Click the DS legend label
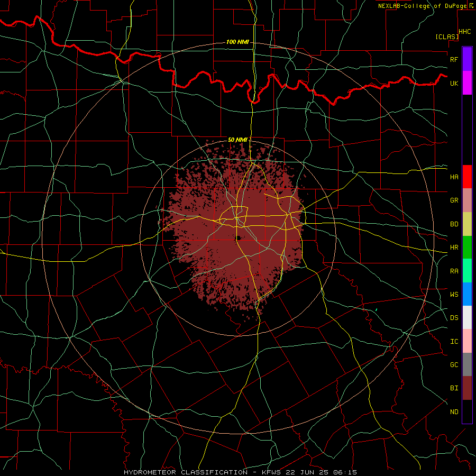This screenshot has height=476, width=476. click(454, 318)
